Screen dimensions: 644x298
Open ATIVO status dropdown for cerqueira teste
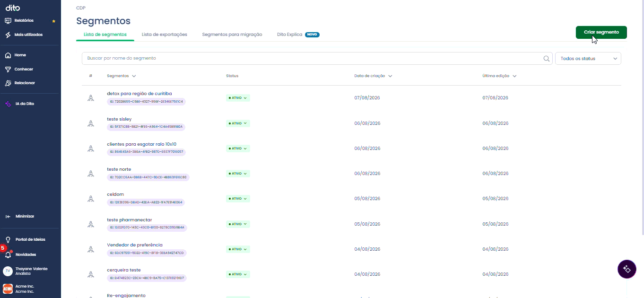pos(238,274)
